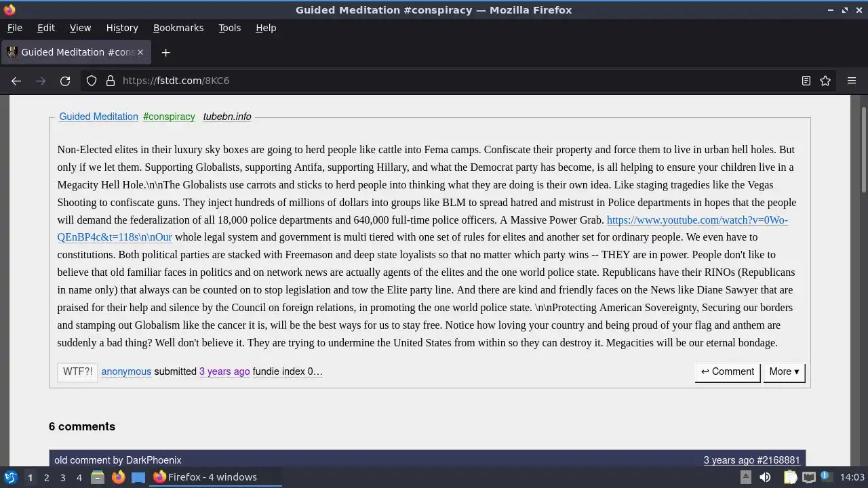Click the tubebn.info source text
The width and height of the screenshot is (868, 488).
[x=227, y=117]
